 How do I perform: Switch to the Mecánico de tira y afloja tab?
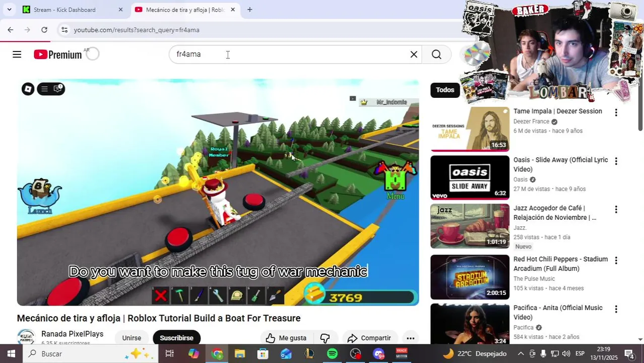coord(184,10)
